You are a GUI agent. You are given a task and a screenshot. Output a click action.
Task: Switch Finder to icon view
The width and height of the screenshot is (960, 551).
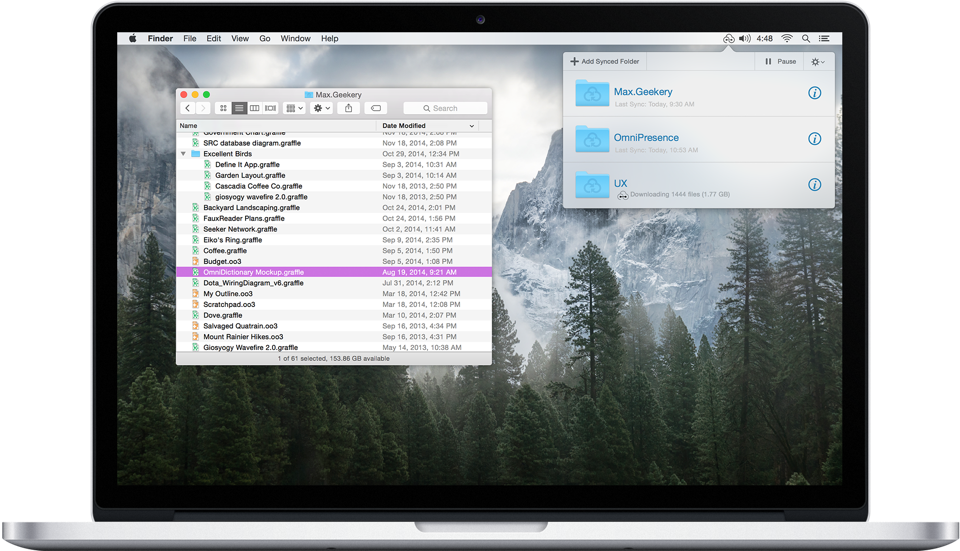coord(223,108)
